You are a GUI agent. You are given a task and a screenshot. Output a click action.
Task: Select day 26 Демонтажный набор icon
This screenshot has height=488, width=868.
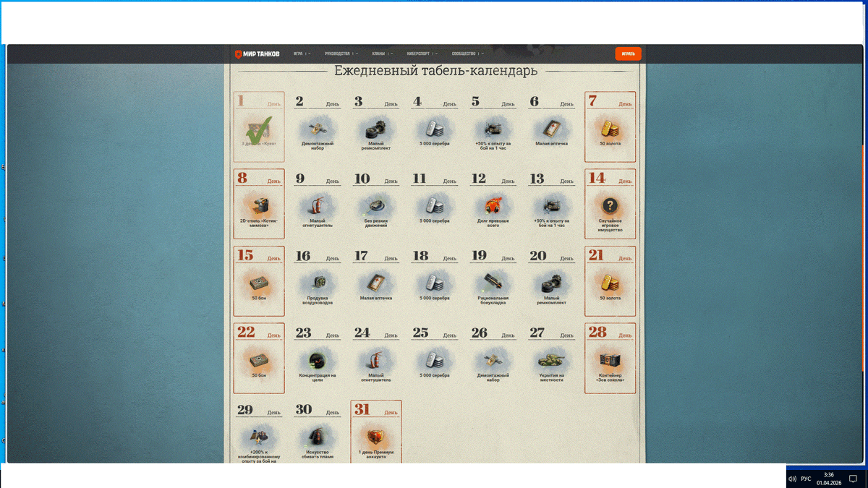click(x=493, y=359)
